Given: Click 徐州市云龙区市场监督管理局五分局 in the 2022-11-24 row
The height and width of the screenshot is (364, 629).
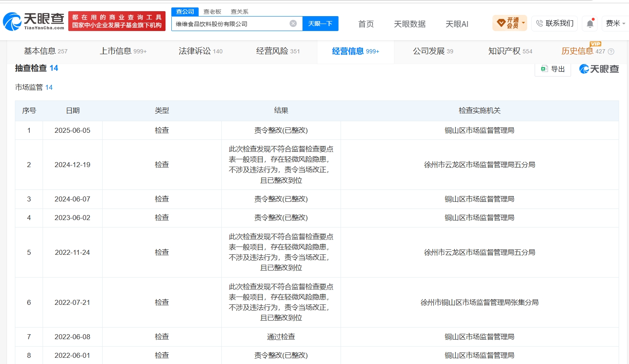Looking at the screenshot, I should point(480,252).
